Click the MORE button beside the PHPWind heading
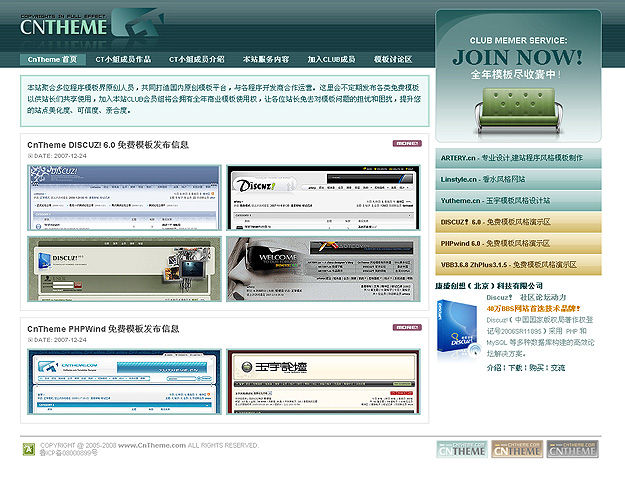The height and width of the screenshot is (485, 625). tap(407, 327)
